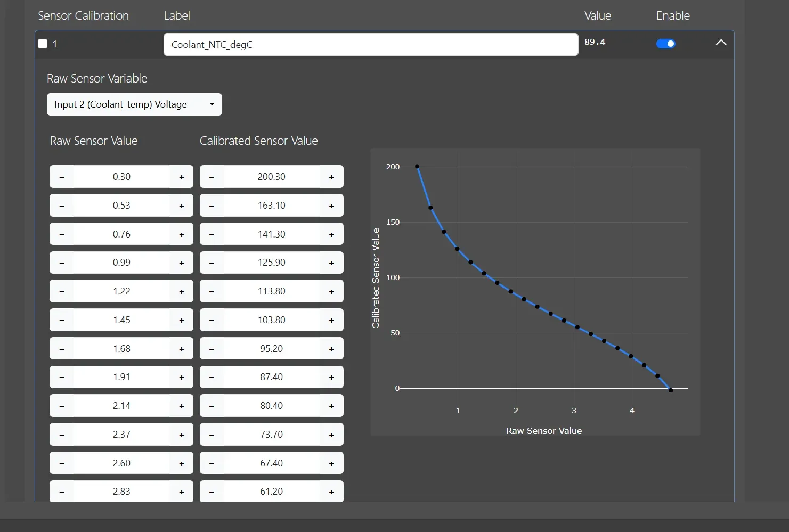Decrease calibrated value 163.10
This screenshot has width=789, height=532.
click(212, 206)
